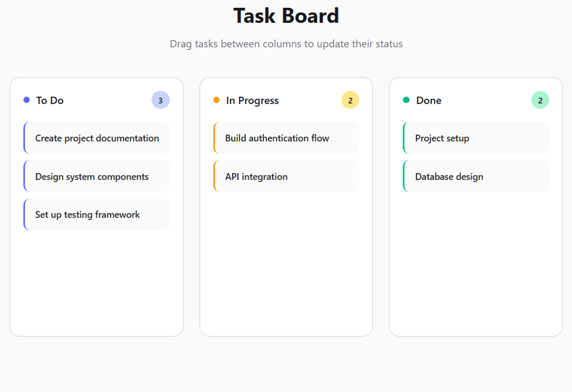
Task: Click the To Do count badge
Action: pyautogui.click(x=160, y=100)
